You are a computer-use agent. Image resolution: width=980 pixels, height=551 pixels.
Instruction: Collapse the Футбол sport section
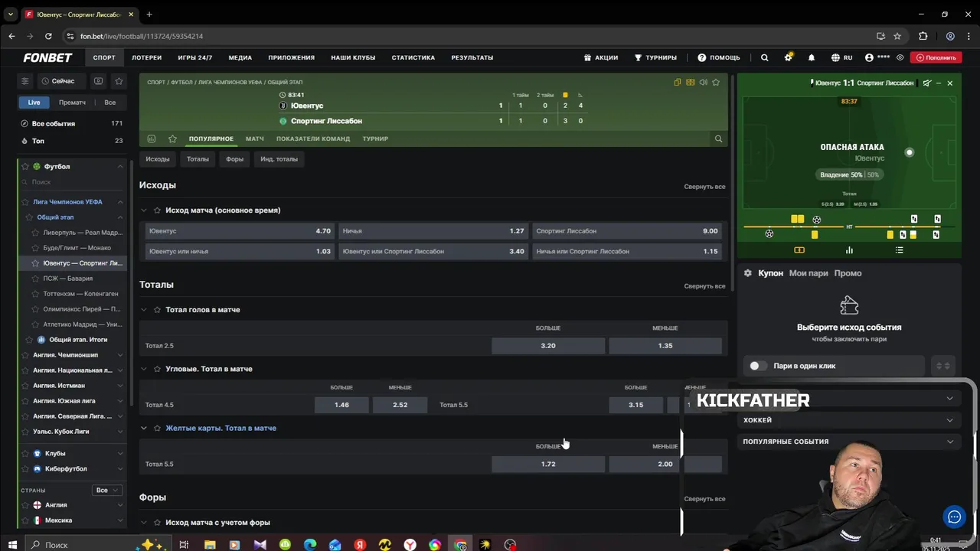(120, 166)
